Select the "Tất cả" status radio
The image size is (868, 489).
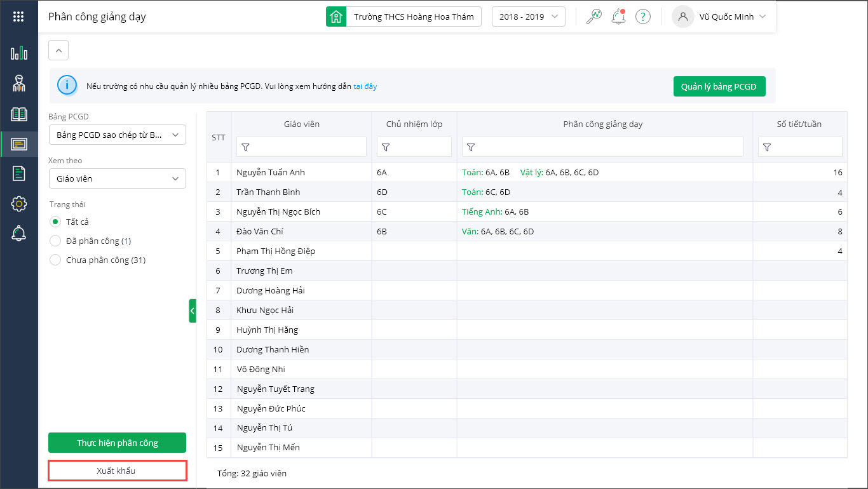click(x=55, y=222)
